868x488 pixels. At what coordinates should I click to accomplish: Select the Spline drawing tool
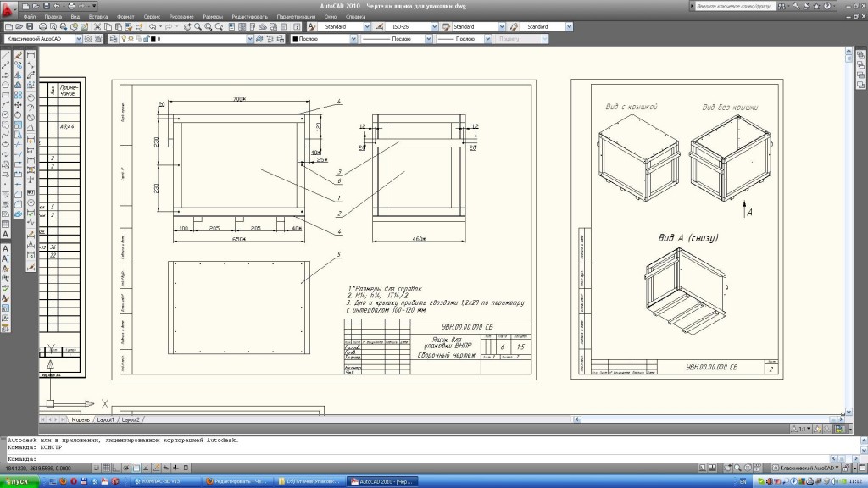(6, 135)
